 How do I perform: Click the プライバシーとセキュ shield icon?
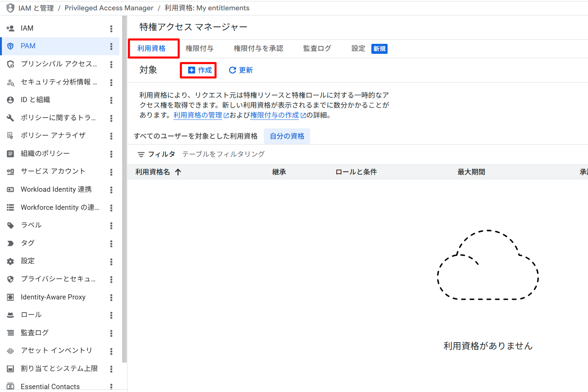click(10, 279)
